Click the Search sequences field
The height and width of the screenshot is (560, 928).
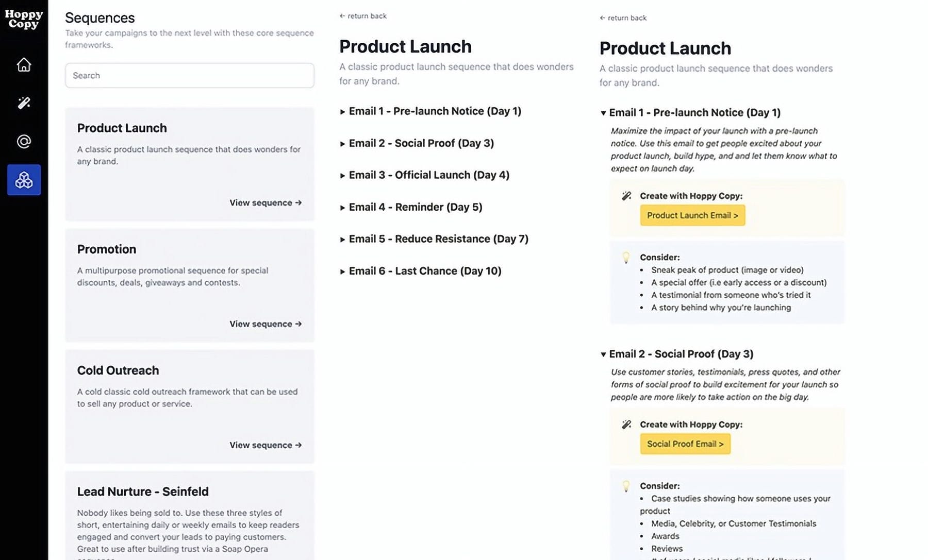189,75
